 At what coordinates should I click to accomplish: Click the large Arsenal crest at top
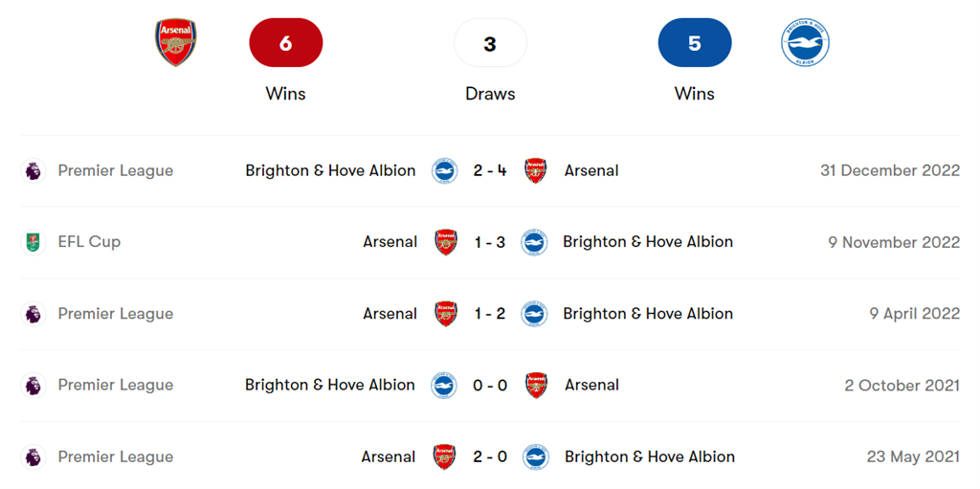coord(176,43)
